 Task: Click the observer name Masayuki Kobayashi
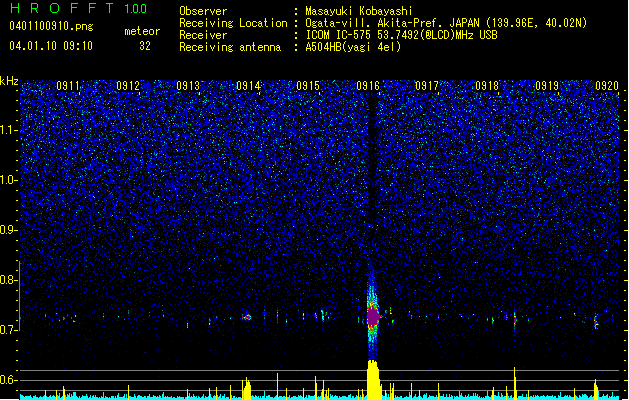(359, 11)
